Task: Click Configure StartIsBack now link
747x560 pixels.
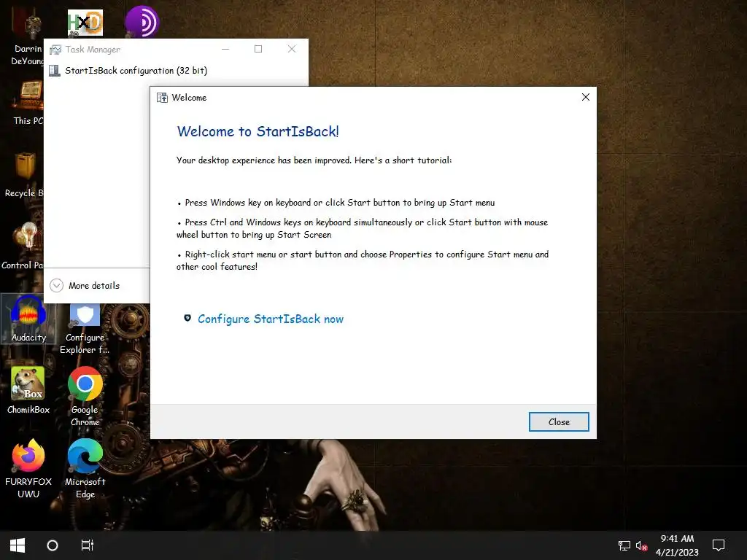Action: tap(271, 319)
